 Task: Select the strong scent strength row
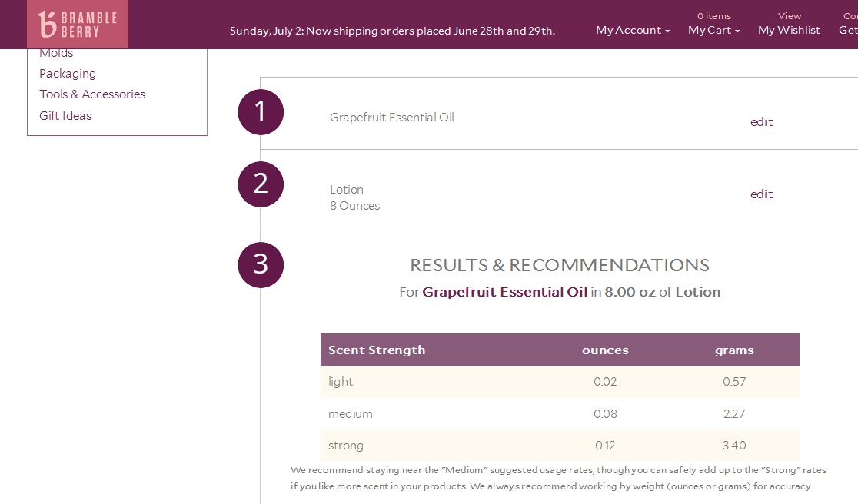[x=560, y=446]
